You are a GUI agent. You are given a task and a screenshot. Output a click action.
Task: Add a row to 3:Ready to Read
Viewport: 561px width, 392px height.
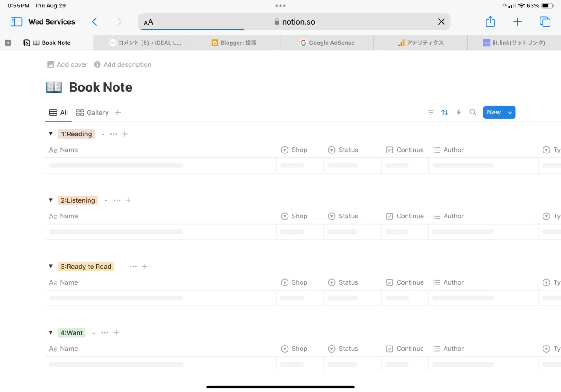pyautogui.click(x=145, y=267)
